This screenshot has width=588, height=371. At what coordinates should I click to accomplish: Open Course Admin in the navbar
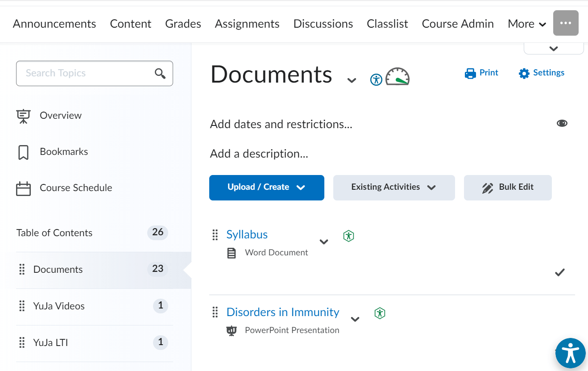point(458,24)
